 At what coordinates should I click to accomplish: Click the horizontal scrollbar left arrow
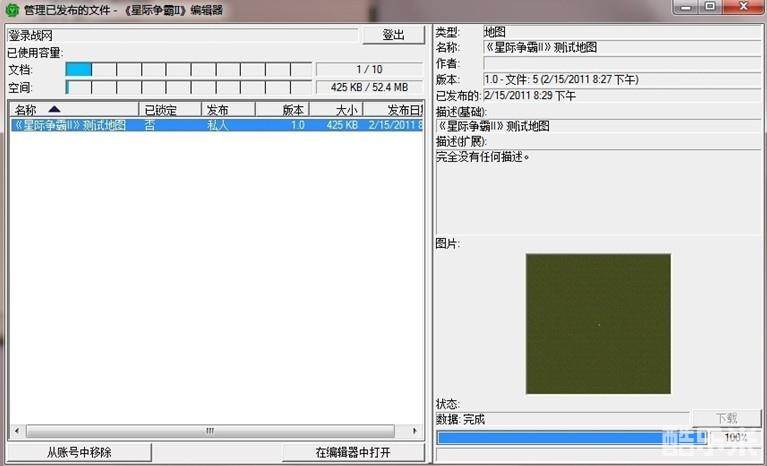(16, 431)
